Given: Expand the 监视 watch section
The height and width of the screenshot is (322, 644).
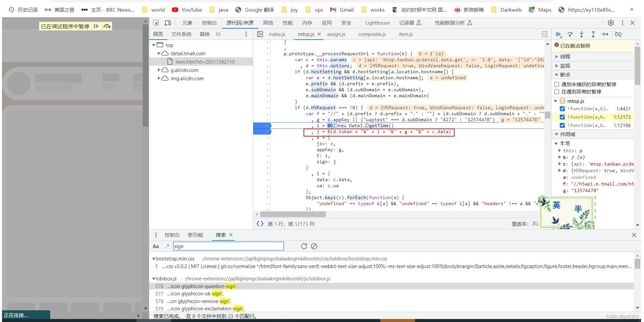Looking at the screenshot, I should (x=556, y=66).
